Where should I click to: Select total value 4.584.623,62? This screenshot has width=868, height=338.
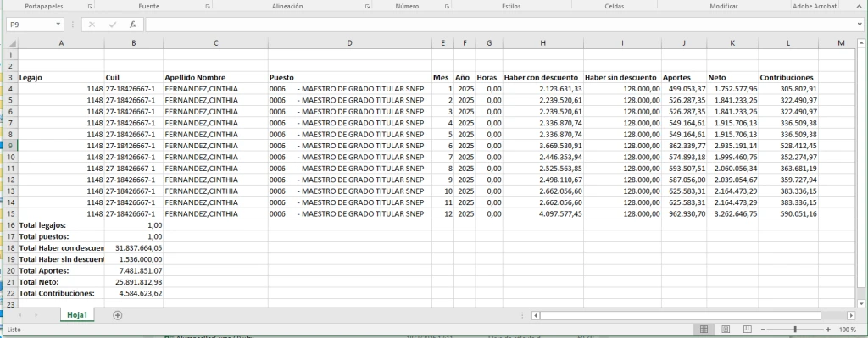point(133,293)
